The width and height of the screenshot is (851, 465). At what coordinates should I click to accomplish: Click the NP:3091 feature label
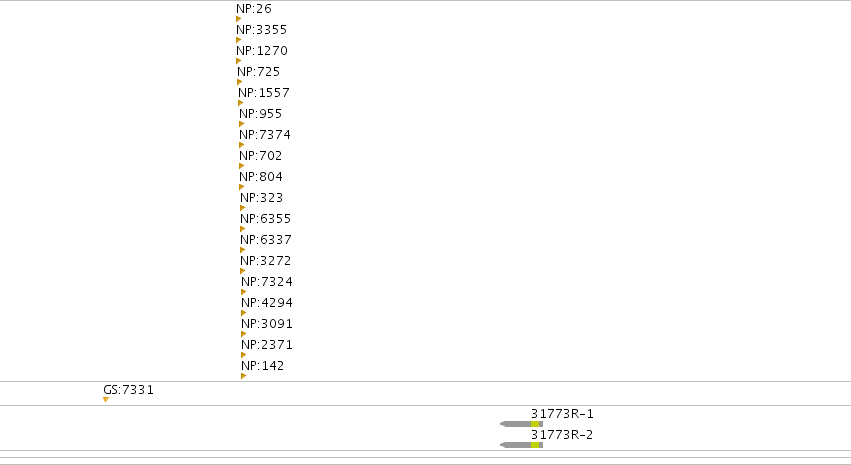267,324
